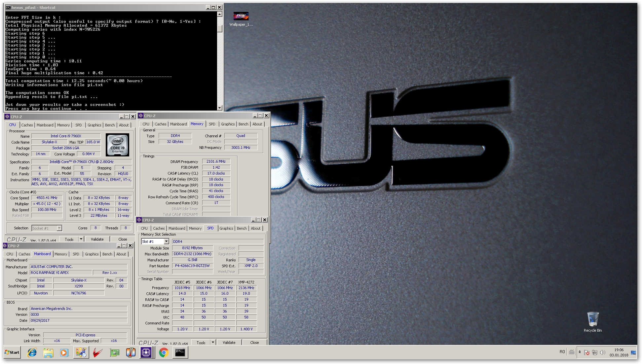The height and width of the screenshot is (364, 642).
Task: Click the title bar icon of the CPU-Z Memory window
Action: (141, 116)
